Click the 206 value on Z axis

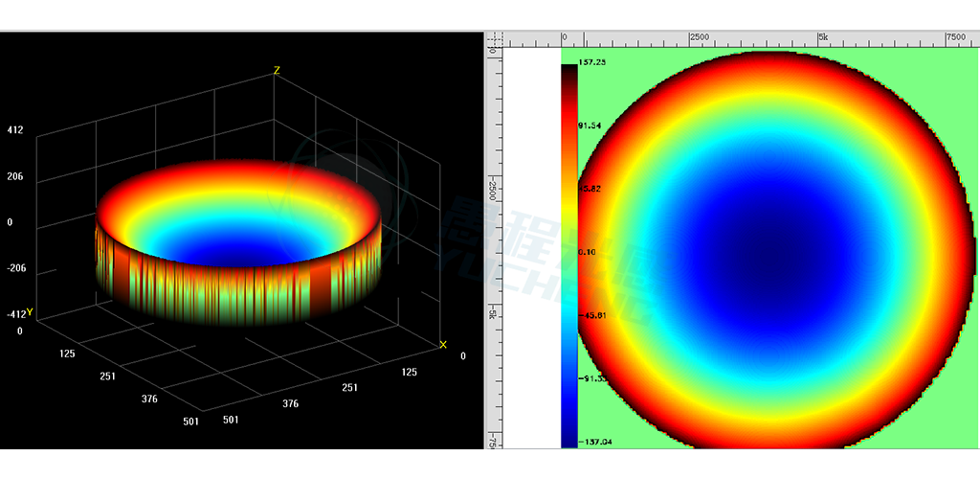(15, 176)
